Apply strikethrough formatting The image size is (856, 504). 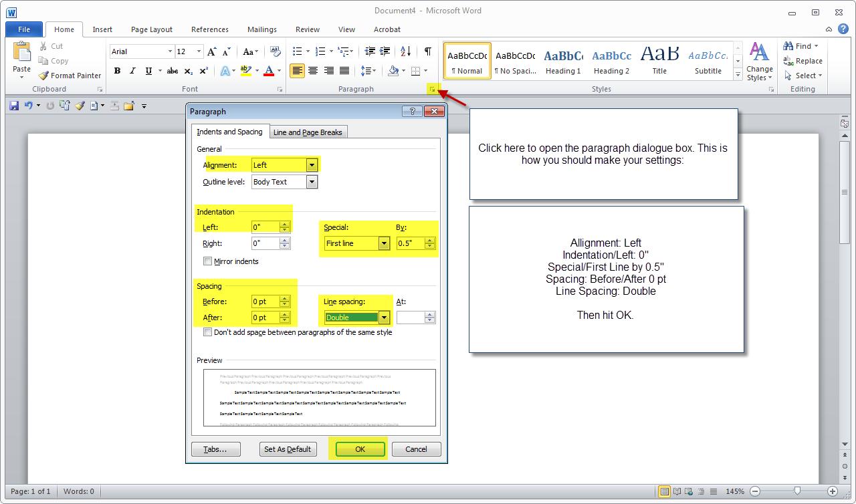tap(172, 71)
